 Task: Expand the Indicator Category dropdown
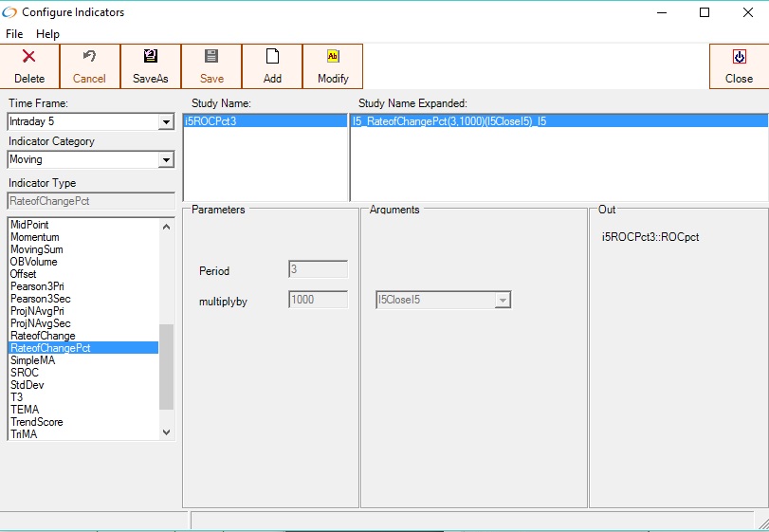click(x=166, y=159)
